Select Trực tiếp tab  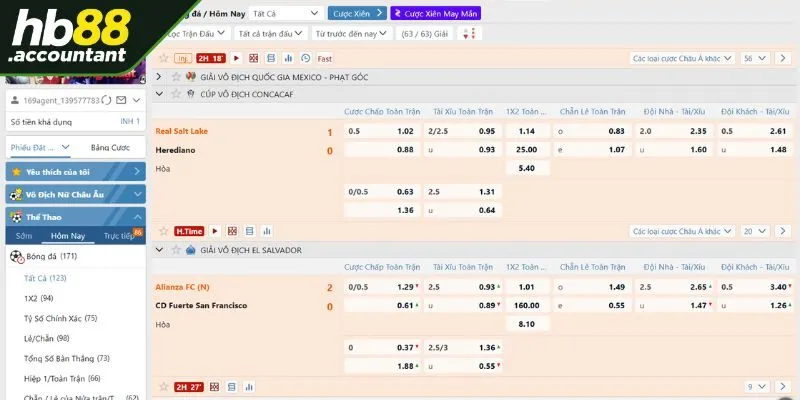119,236
